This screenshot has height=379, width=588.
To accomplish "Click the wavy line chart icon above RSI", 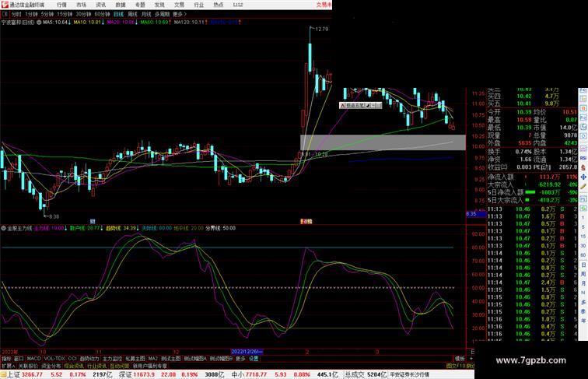I will coord(583,148).
